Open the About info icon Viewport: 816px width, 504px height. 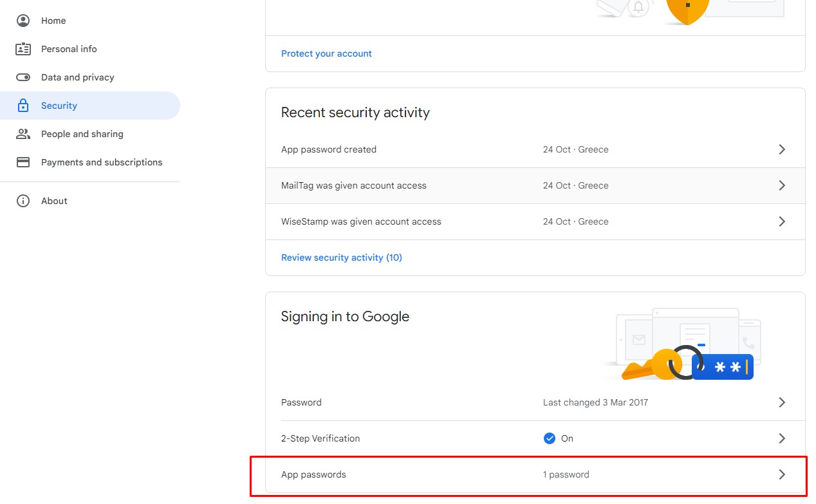23,200
